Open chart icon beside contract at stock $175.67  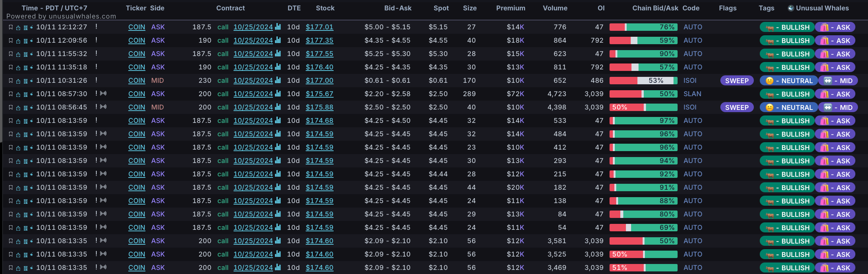coord(278,94)
